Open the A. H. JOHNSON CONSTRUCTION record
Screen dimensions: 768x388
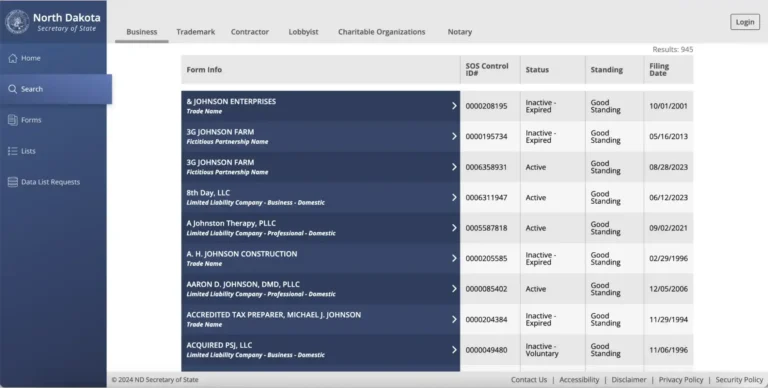point(320,258)
